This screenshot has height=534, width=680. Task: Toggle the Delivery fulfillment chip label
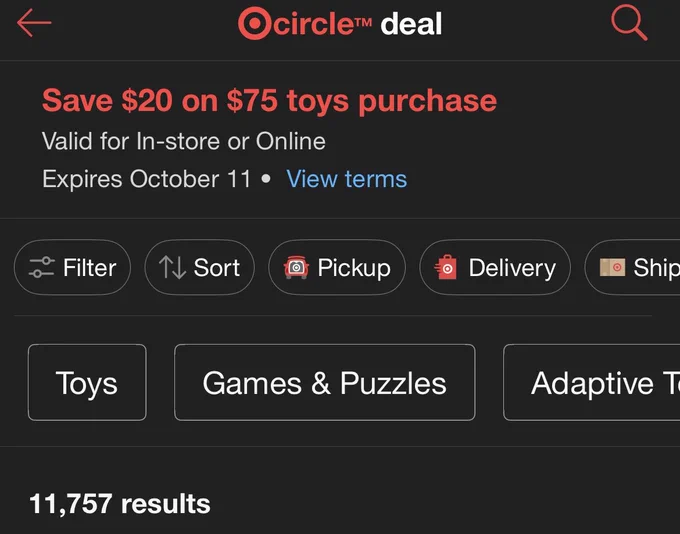(x=512, y=268)
